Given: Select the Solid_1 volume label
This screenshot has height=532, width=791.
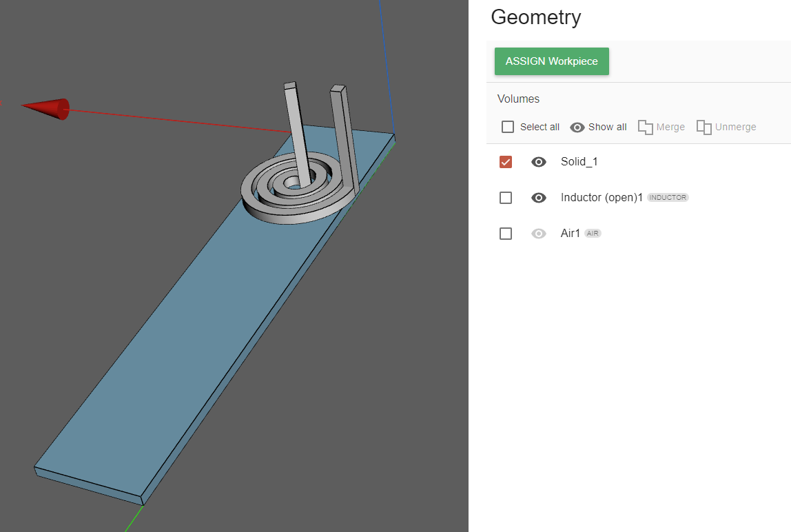Looking at the screenshot, I should [x=579, y=162].
